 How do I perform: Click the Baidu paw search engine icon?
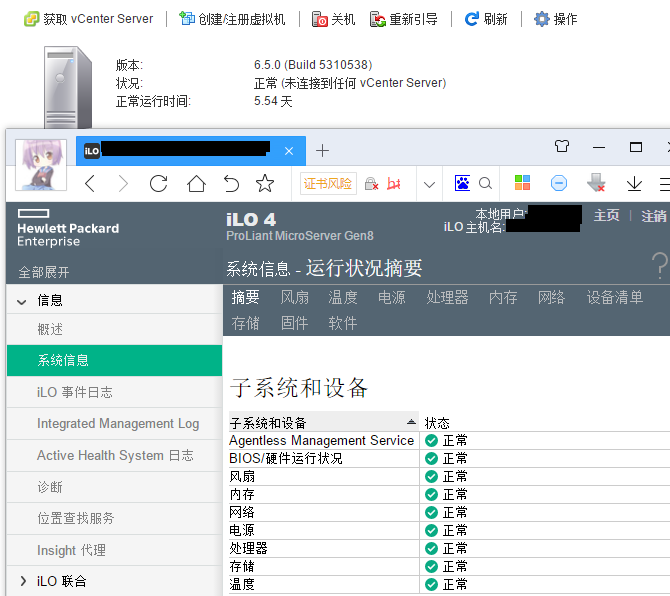(462, 183)
